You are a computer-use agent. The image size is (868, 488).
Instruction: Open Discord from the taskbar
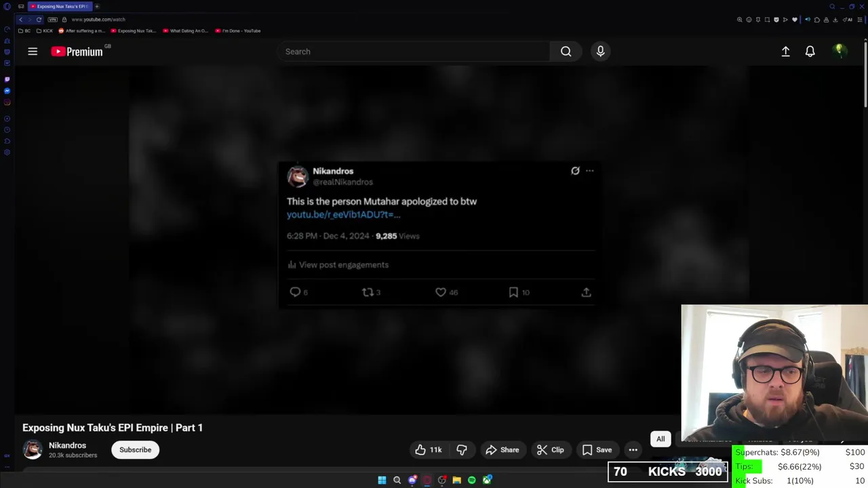click(412, 480)
